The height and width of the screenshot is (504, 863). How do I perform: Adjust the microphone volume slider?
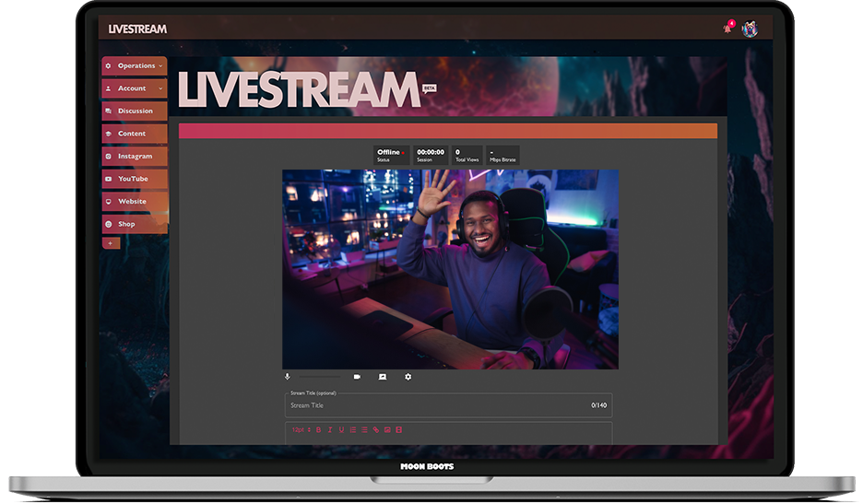[321, 377]
